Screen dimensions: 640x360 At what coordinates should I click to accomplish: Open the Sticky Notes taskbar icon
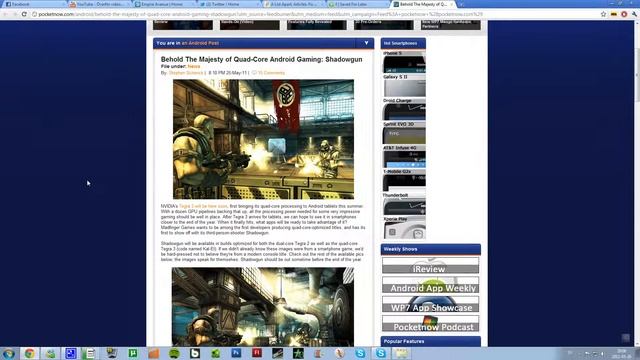(402, 353)
